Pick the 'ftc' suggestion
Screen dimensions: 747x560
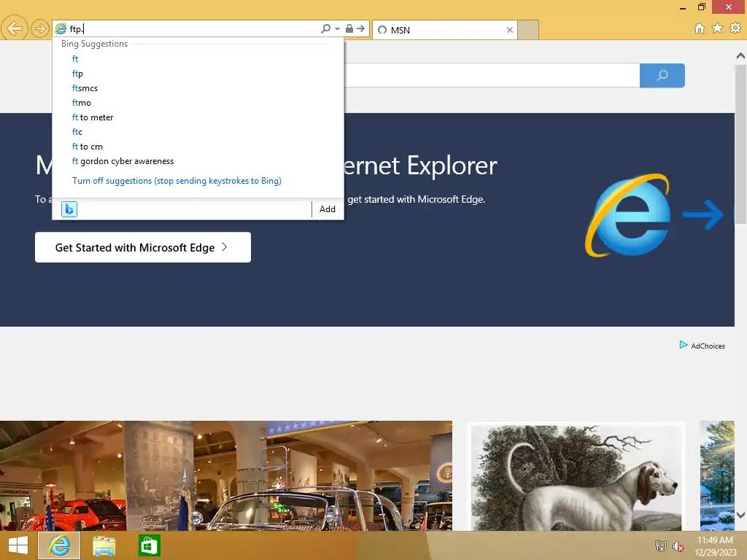(x=198, y=132)
